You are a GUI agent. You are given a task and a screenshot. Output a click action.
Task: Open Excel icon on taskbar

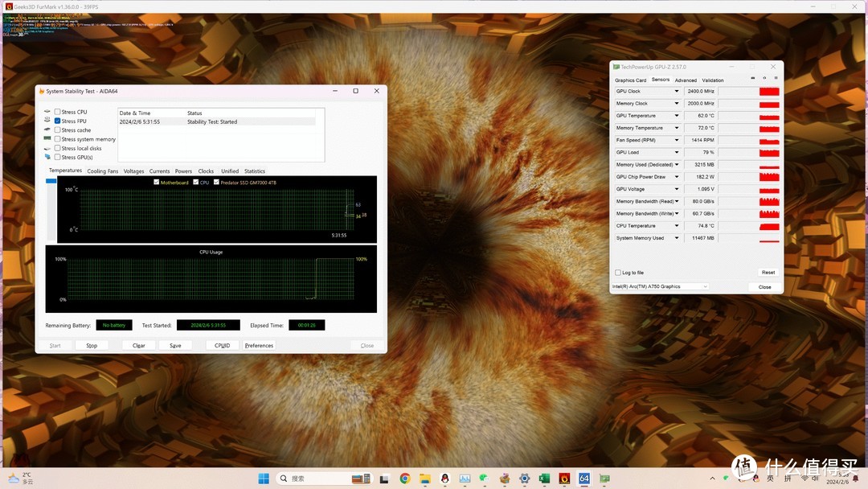544,479
